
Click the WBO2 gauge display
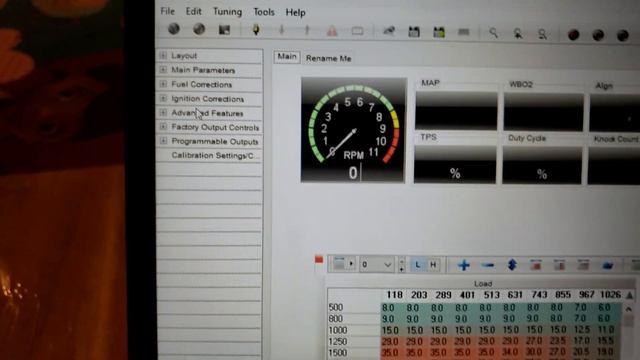(544, 112)
